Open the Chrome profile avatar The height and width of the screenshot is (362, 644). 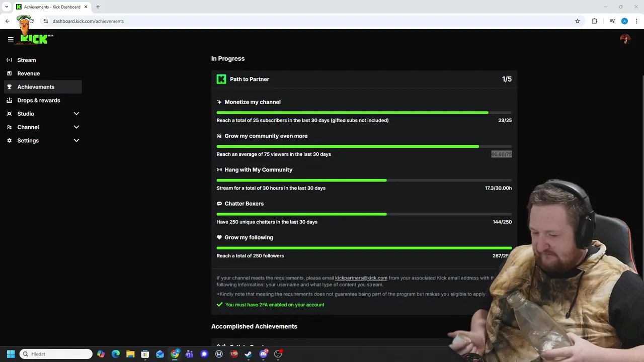pyautogui.click(x=624, y=21)
